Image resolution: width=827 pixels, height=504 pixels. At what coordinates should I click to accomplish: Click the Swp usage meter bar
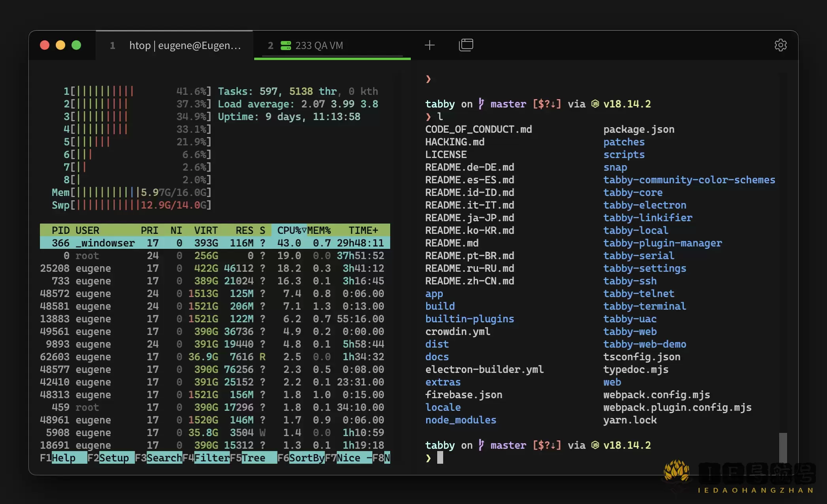(x=132, y=205)
